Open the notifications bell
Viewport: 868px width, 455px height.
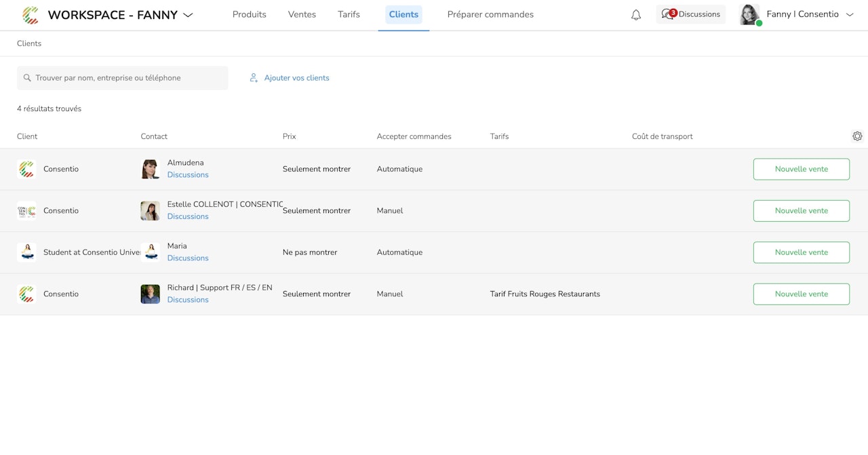[636, 15]
